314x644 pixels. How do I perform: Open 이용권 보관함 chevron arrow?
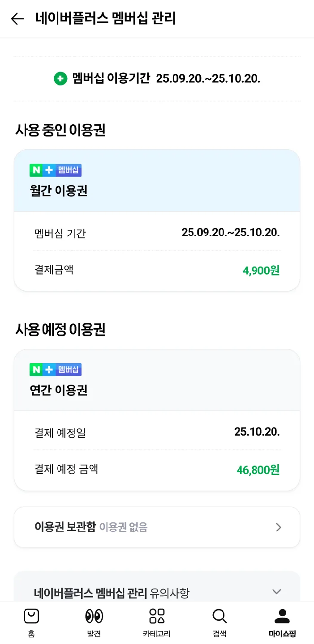click(x=279, y=527)
